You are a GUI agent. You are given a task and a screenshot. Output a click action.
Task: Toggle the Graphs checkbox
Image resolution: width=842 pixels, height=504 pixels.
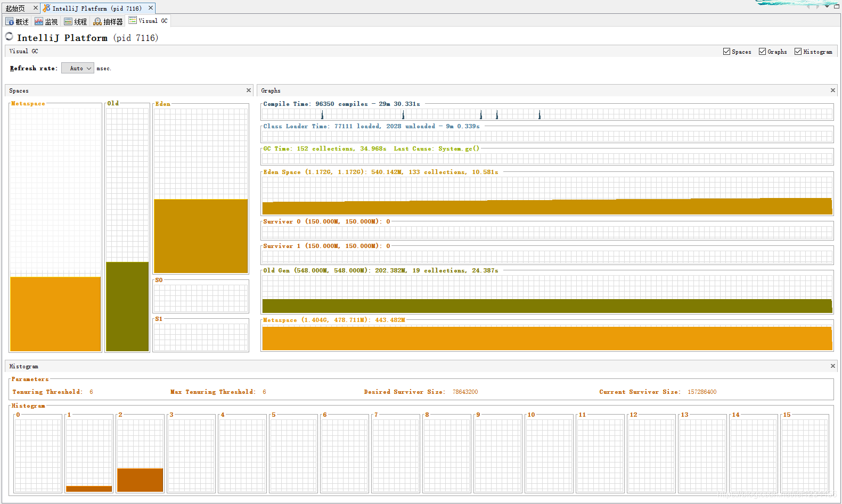click(762, 52)
